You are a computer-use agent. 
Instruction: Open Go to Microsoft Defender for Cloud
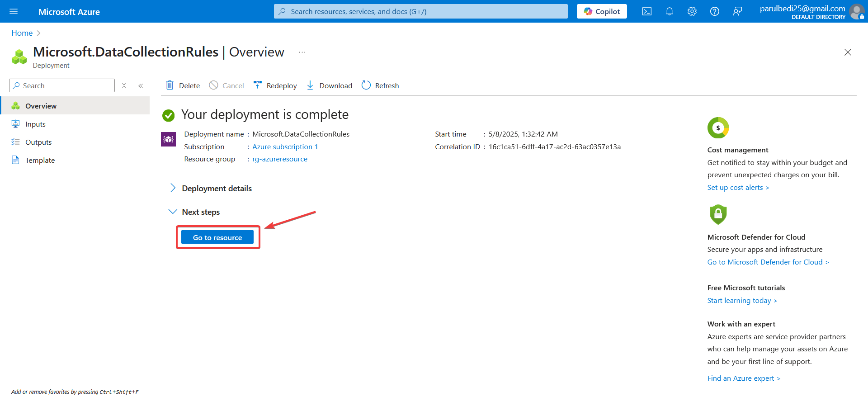768,262
